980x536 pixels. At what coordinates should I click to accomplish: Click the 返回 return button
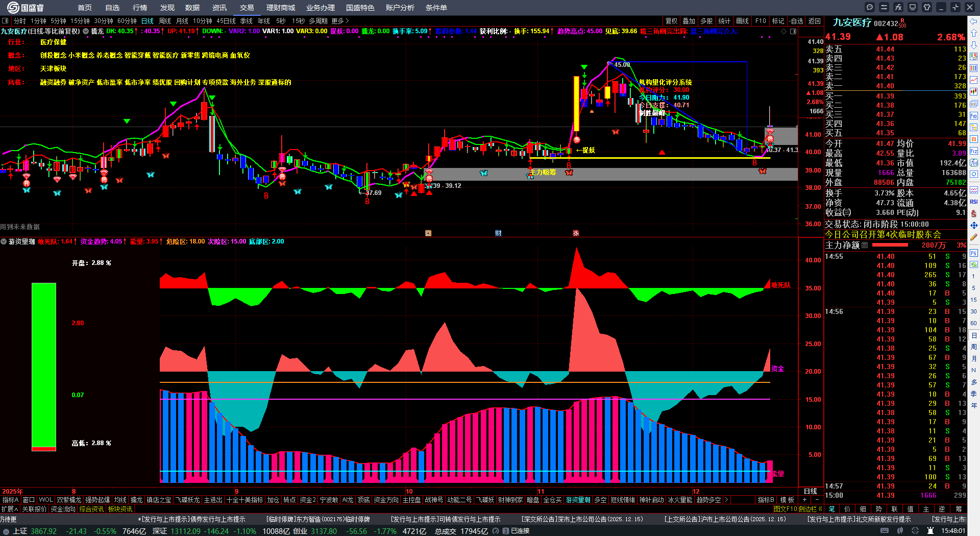(x=815, y=21)
